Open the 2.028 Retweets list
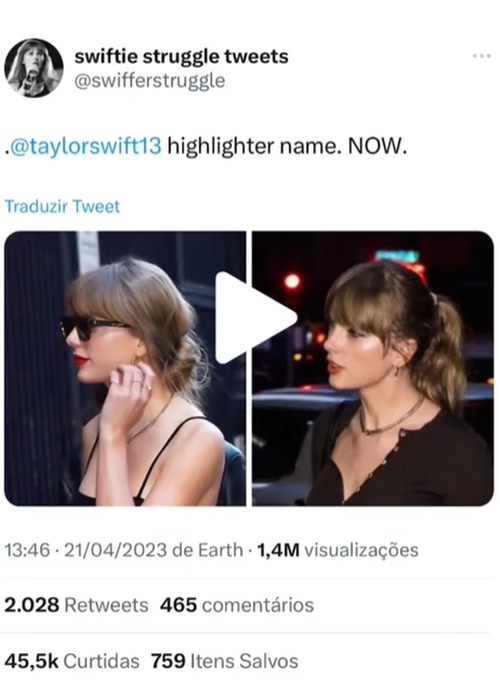This screenshot has height=700, width=500. tap(76, 605)
